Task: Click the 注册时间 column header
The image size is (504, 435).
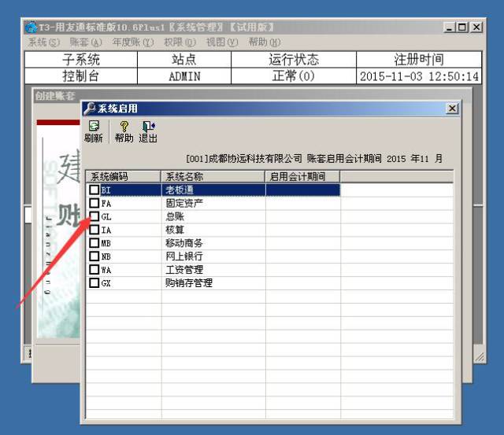Action: click(419, 60)
